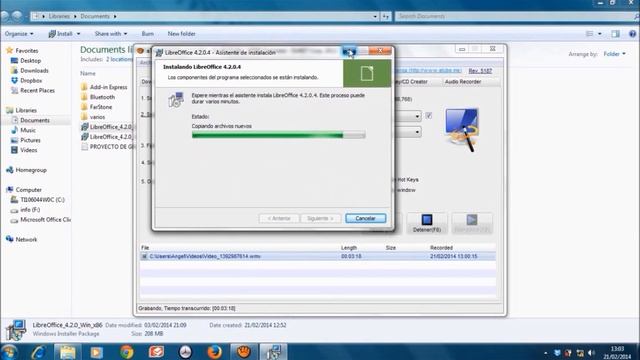Click the green LibreOffice document logo

pos(367,73)
